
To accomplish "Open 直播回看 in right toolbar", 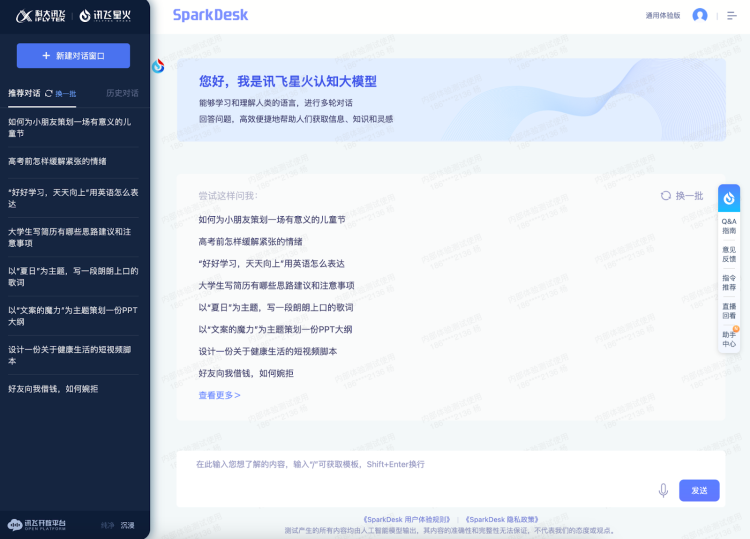I will coord(729,311).
